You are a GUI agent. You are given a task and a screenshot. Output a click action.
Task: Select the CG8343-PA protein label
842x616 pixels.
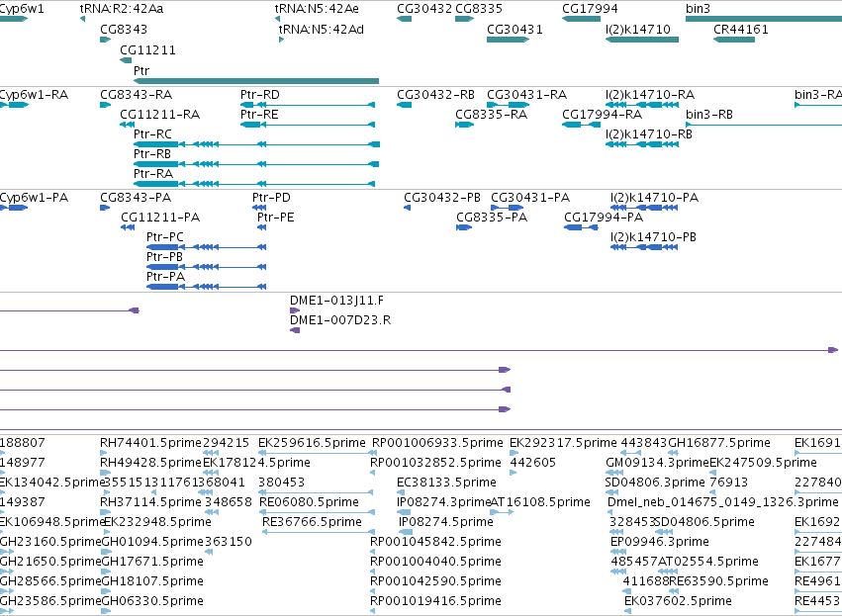pos(136,198)
